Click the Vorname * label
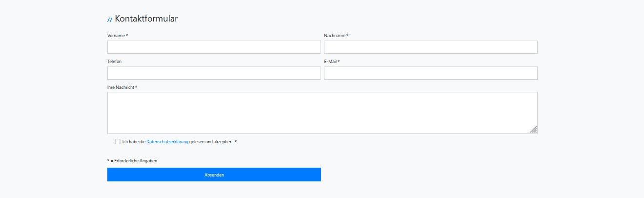The image size is (644, 198). [x=118, y=36]
